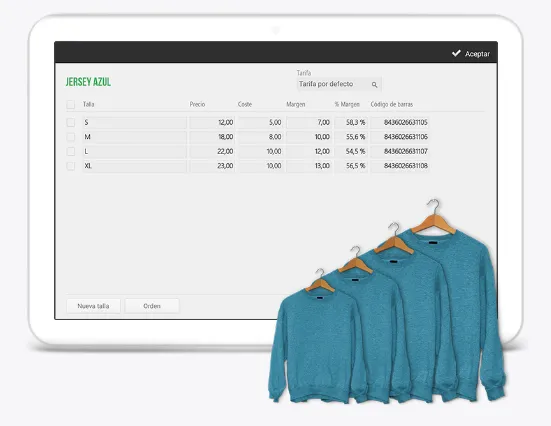Screen dimensions: 551x426
Task: Select the cost field showing 5,00
Action: point(260,122)
